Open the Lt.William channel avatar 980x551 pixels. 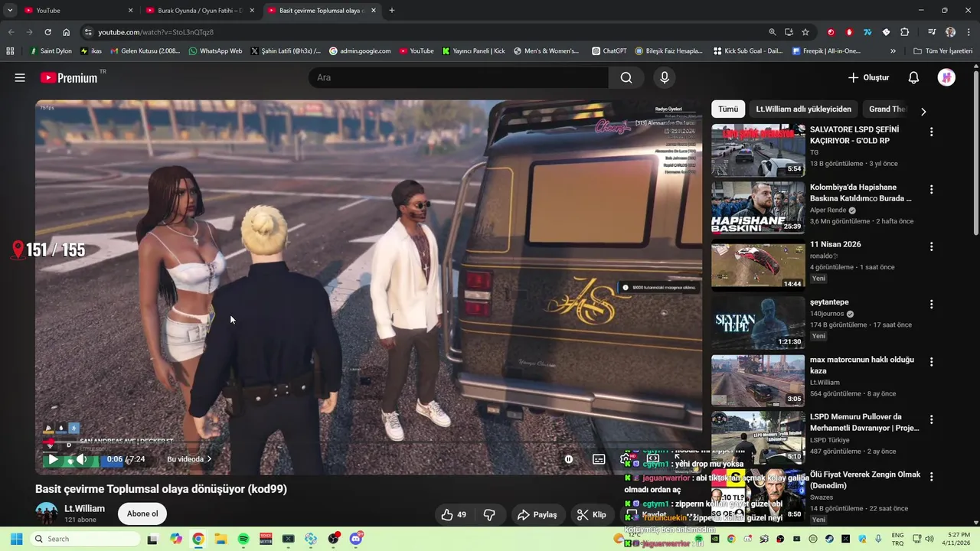(47, 514)
